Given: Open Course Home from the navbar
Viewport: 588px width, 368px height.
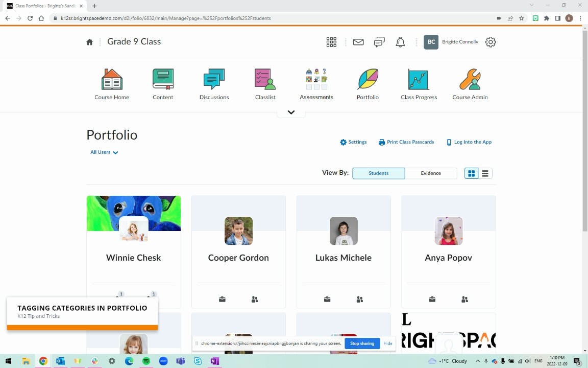Looking at the screenshot, I should coord(112,84).
